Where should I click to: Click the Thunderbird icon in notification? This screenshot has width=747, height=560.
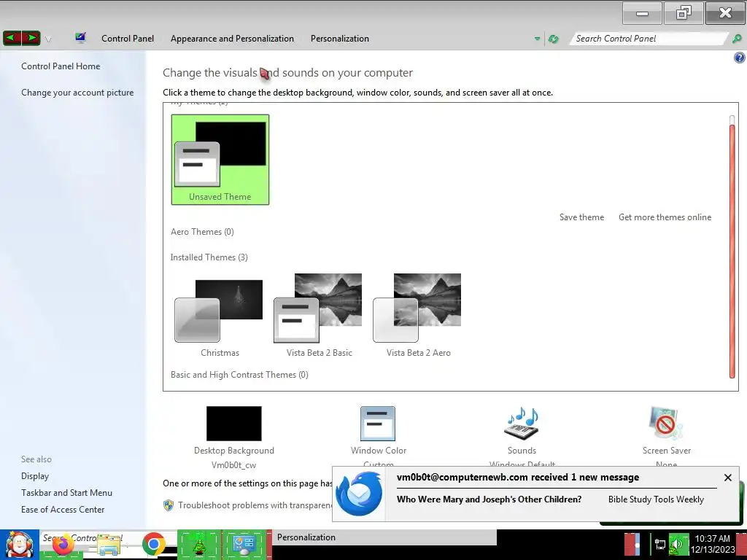coord(359,494)
